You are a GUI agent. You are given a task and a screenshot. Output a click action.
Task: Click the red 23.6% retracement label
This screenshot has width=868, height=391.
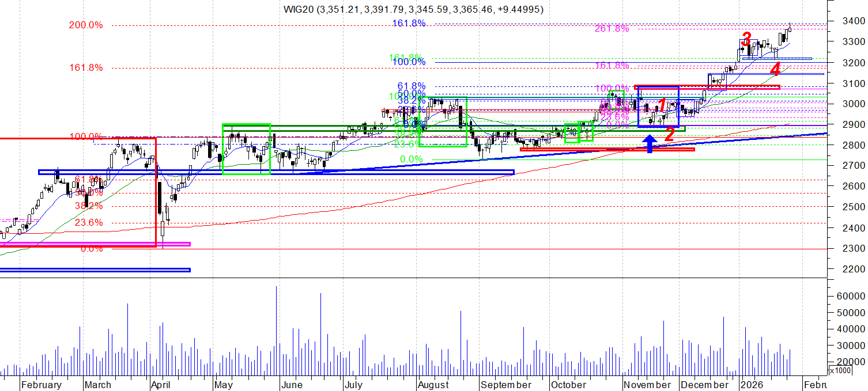pos(88,223)
